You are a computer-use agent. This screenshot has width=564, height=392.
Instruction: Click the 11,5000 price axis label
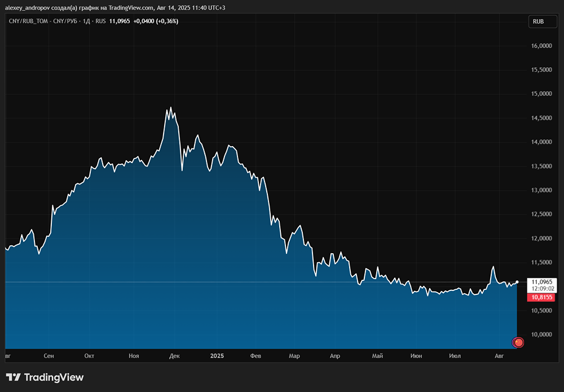[541, 262]
